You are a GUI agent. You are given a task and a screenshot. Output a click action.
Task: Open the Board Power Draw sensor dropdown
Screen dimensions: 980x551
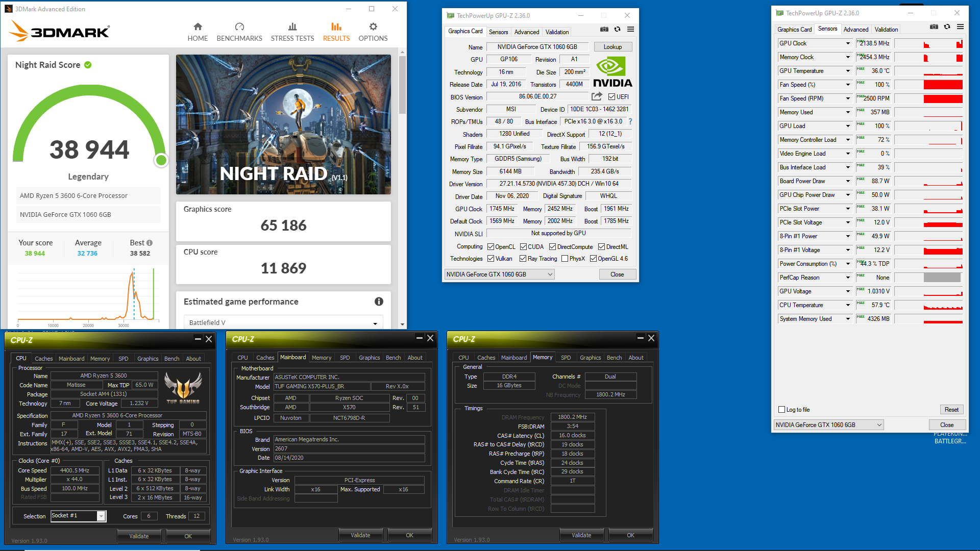click(x=848, y=181)
